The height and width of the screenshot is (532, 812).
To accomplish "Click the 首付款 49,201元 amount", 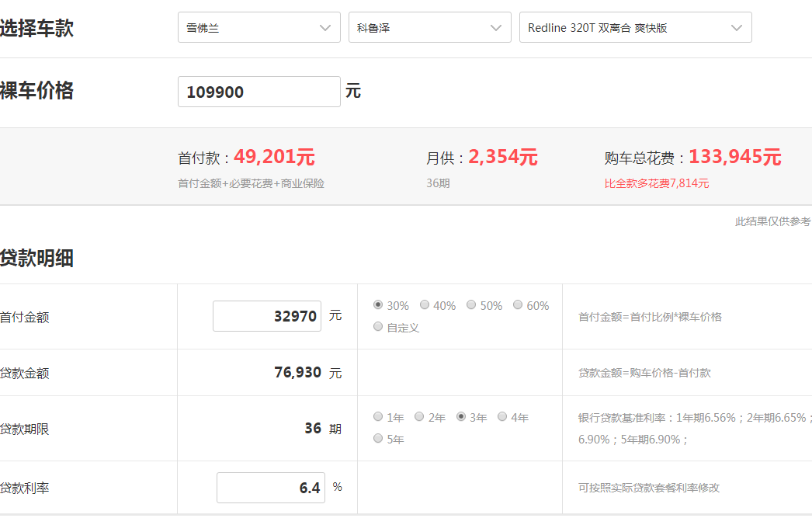I will tap(274, 156).
